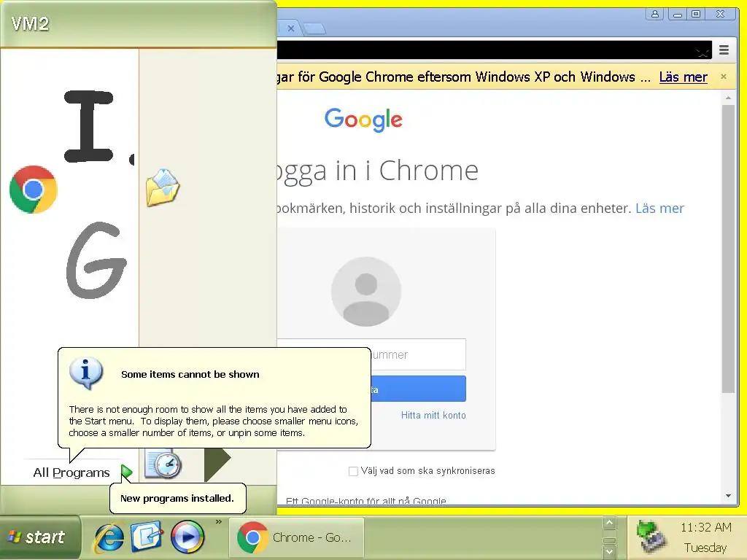The width and height of the screenshot is (747, 560).
Task: Open a new Chrome tab
Action: point(314,28)
